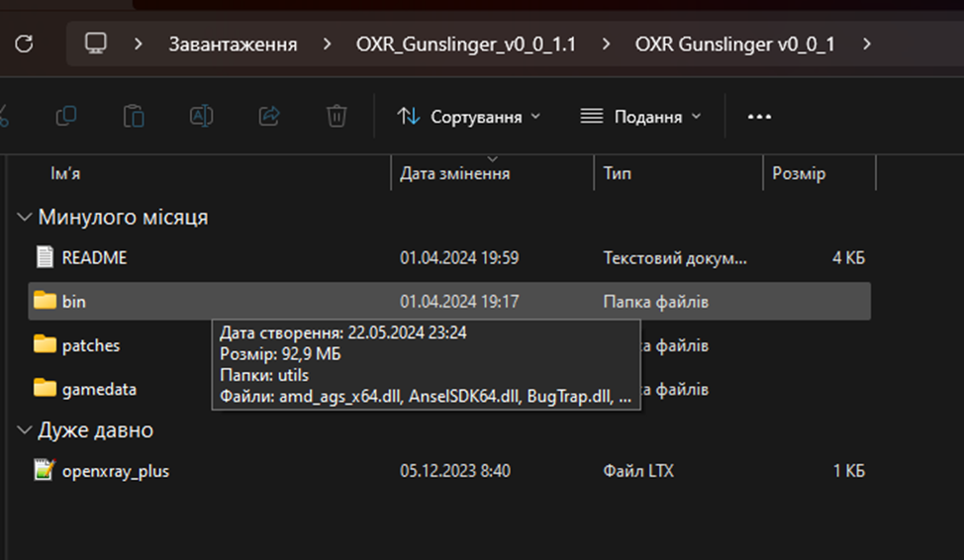Select the patches folder

pos(91,345)
